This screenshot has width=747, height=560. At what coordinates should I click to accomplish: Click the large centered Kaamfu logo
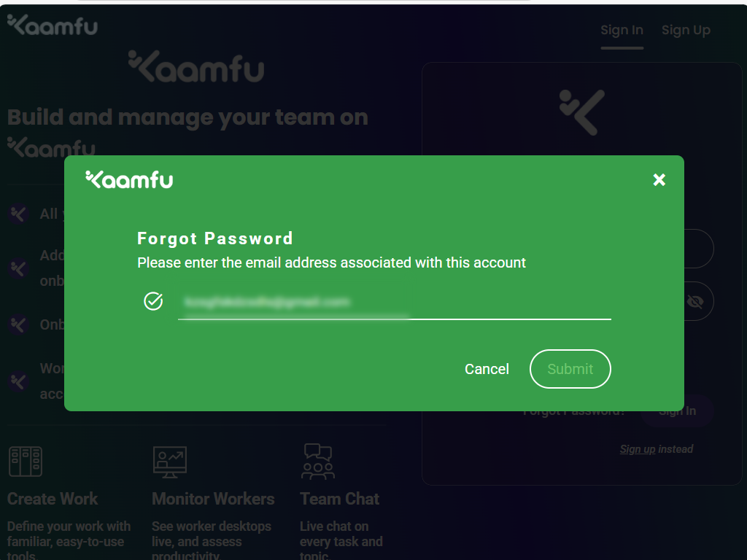point(196,66)
